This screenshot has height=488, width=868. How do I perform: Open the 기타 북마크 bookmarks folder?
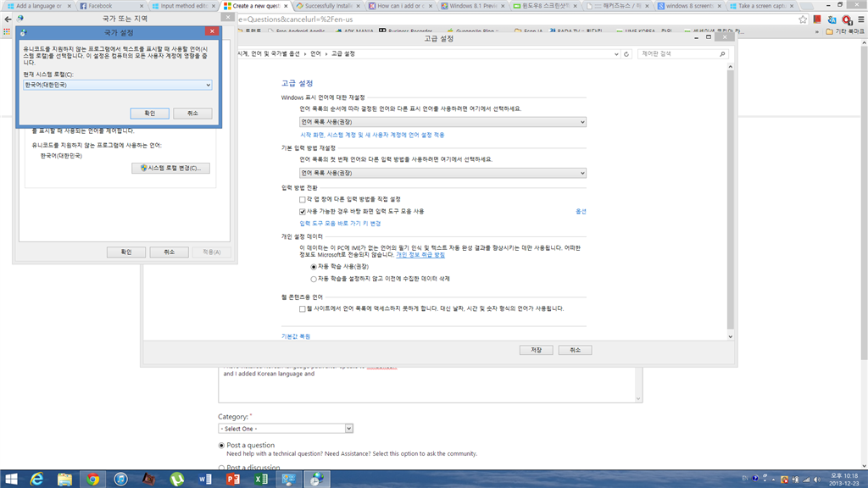pyautogui.click(x=844, y=31)
